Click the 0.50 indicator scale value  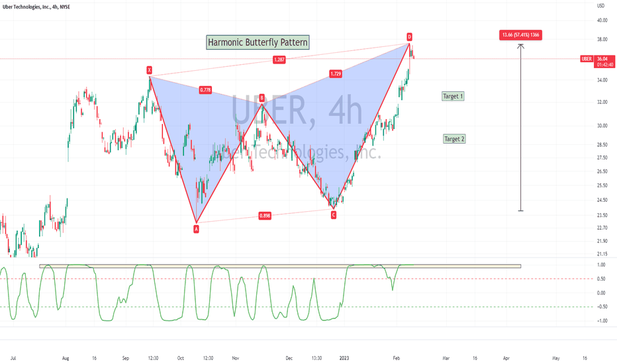[x=601, y=279]
